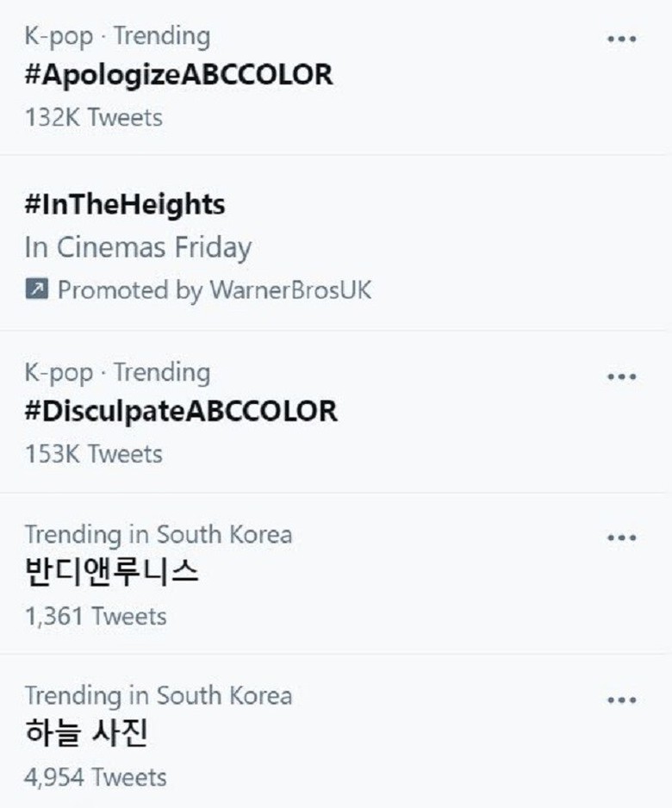Open the #InTheHeights promoted trend

point(125,205)
